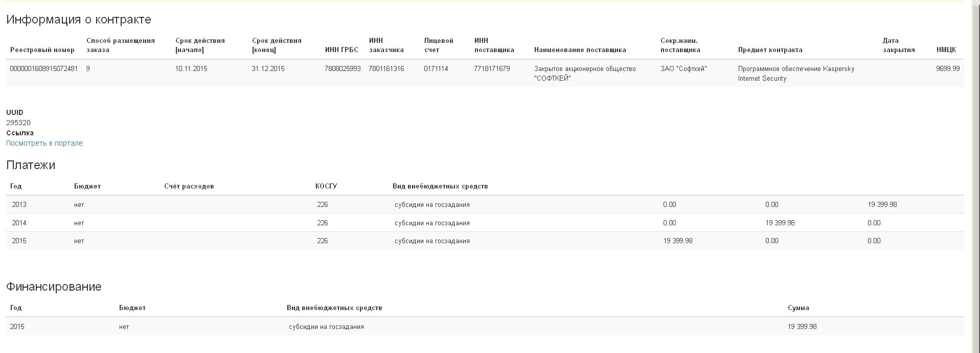Click payments 'Вид внебюджетных средств' header
This screenshot has width=980, height=353.
(x=440, y=186)
